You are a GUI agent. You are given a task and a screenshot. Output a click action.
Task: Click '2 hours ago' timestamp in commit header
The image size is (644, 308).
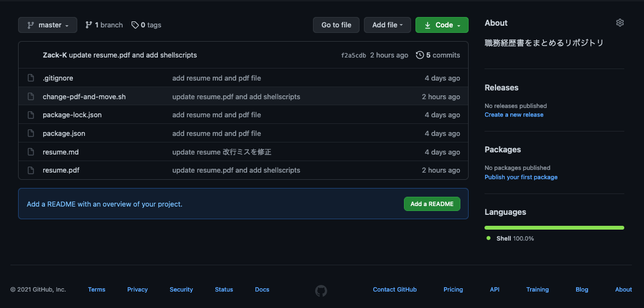pos(389,55)
